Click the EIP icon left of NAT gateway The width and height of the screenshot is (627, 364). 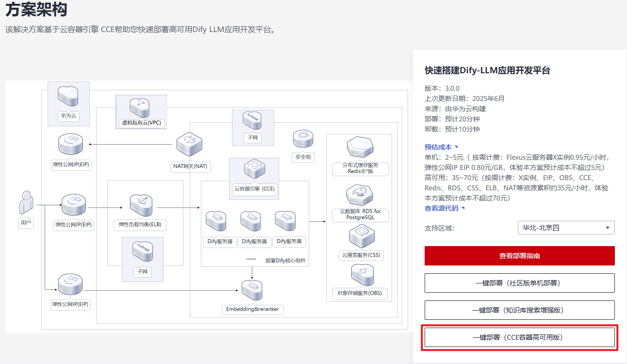click(x=71, y=144)
